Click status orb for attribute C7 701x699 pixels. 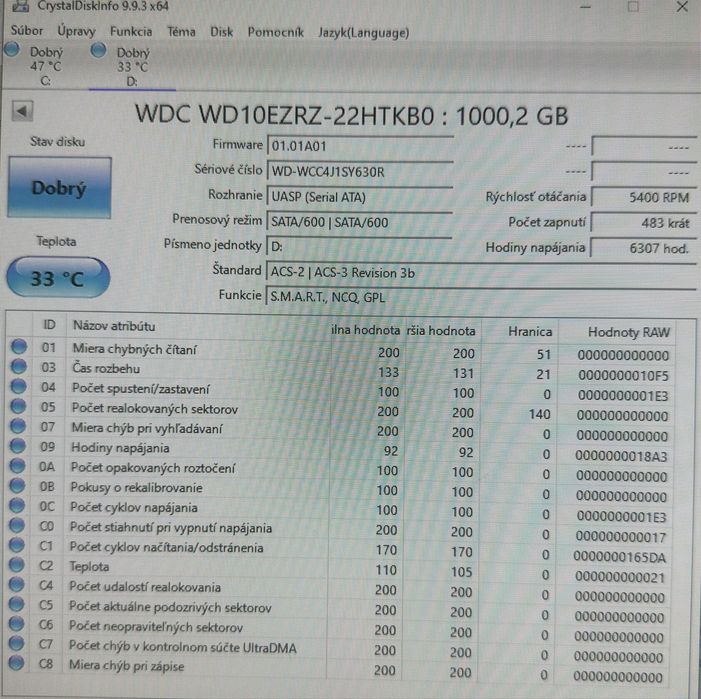16,643
